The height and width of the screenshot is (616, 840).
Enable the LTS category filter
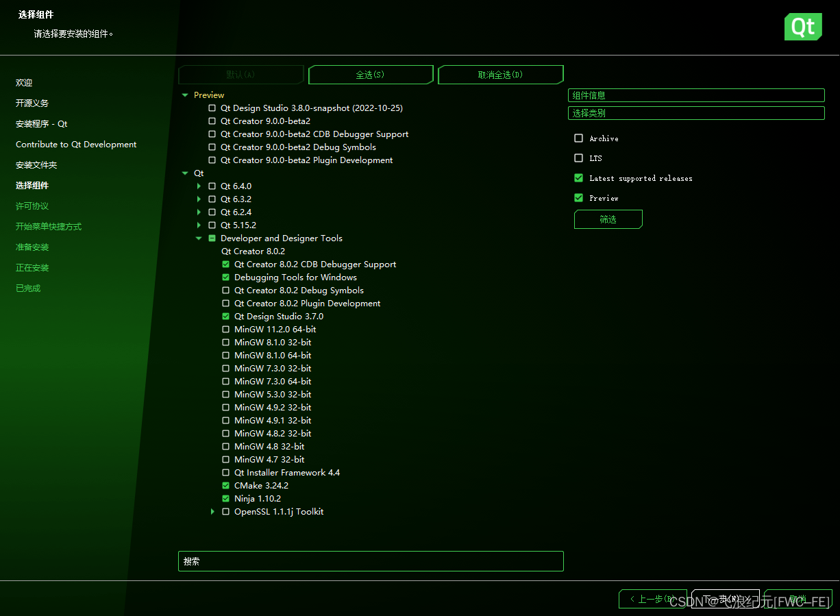coord(578,158)
